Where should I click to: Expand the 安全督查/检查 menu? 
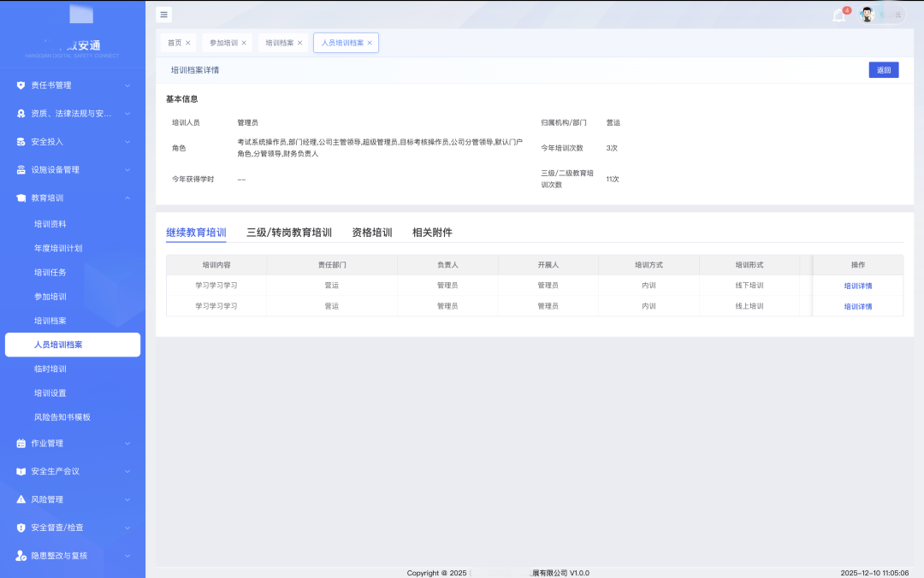coord(127,528)
